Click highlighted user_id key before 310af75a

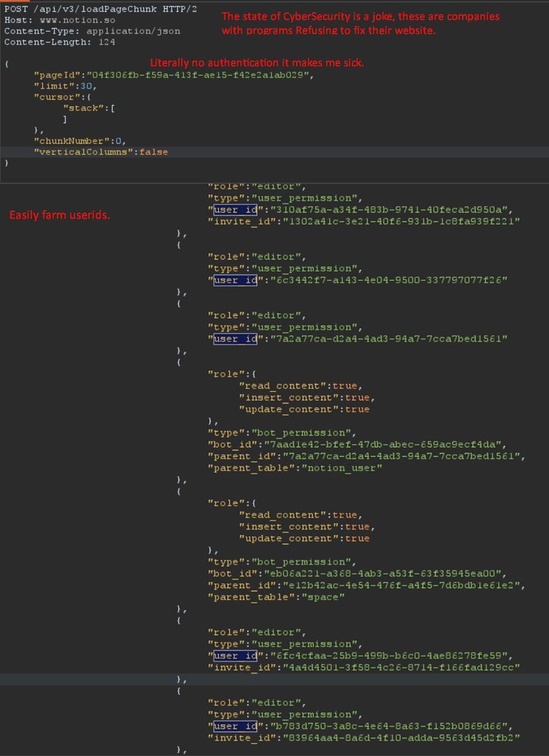[x=235, y=210]
